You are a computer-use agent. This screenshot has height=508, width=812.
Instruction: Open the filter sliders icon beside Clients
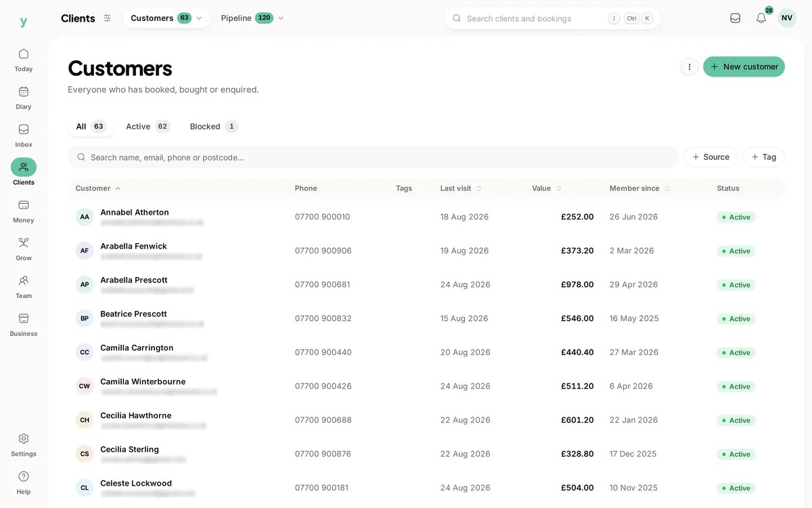pos(107,18)
